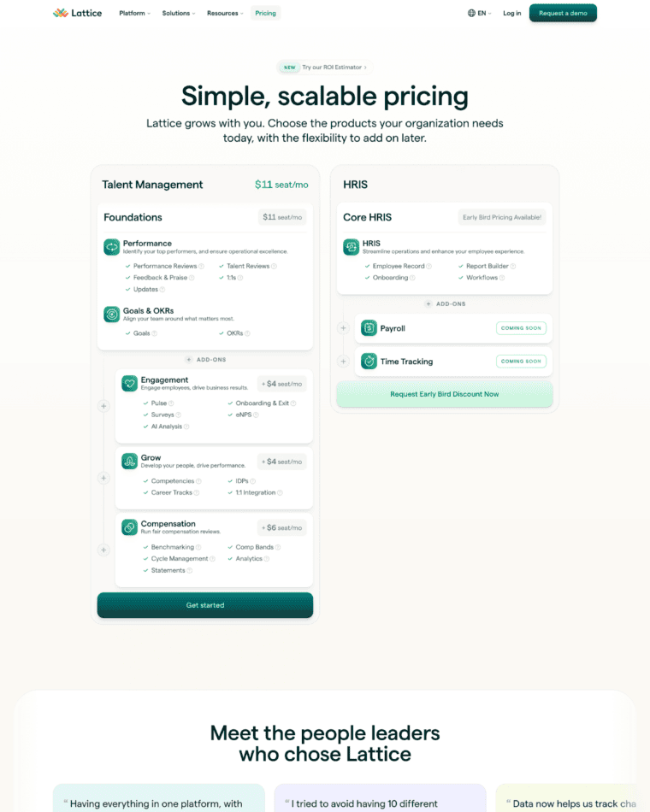Select the Pricing navigation item
This screenshot has width=650, height=812.
[x=265, y=13]
